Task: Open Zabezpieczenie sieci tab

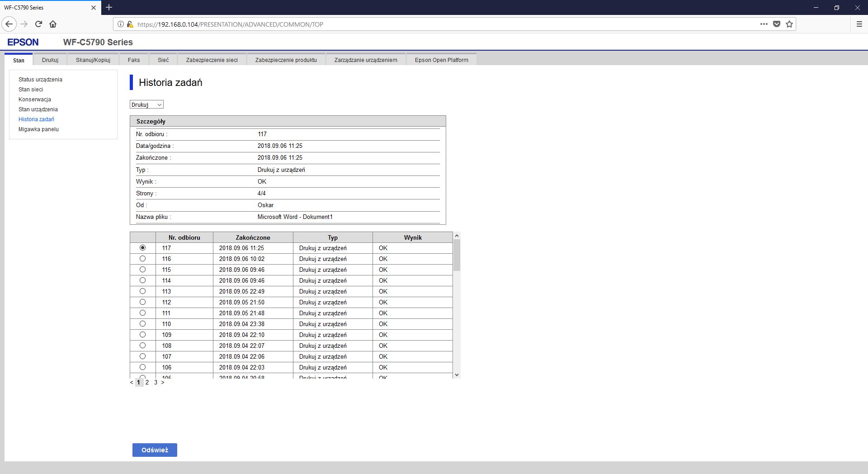Action: coord(212,60)
